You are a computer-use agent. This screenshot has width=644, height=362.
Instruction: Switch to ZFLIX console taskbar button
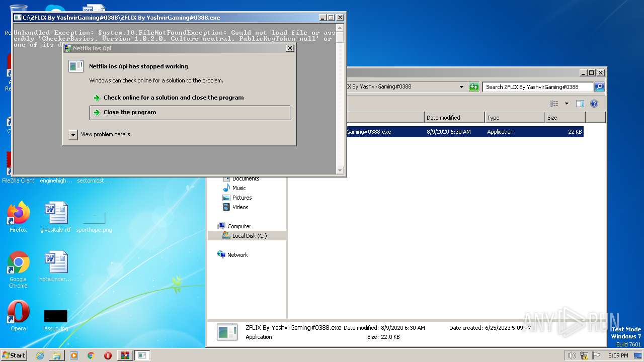142,355
